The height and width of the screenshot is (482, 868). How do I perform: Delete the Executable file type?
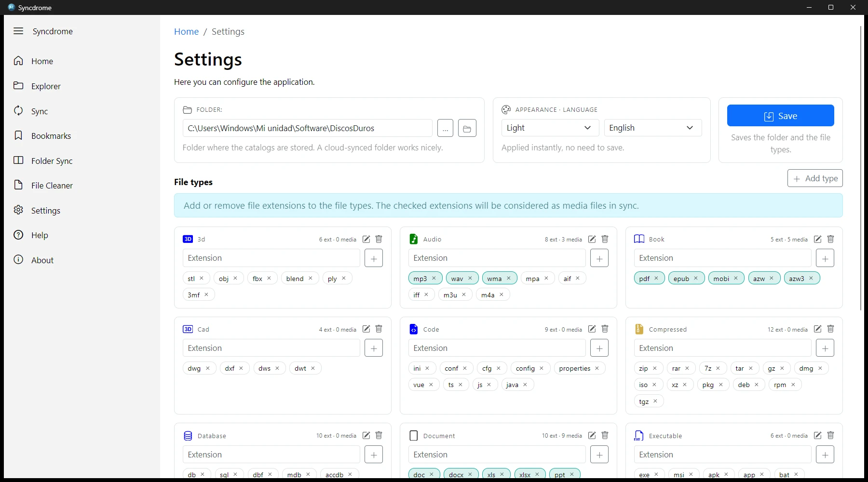point(830,435)
